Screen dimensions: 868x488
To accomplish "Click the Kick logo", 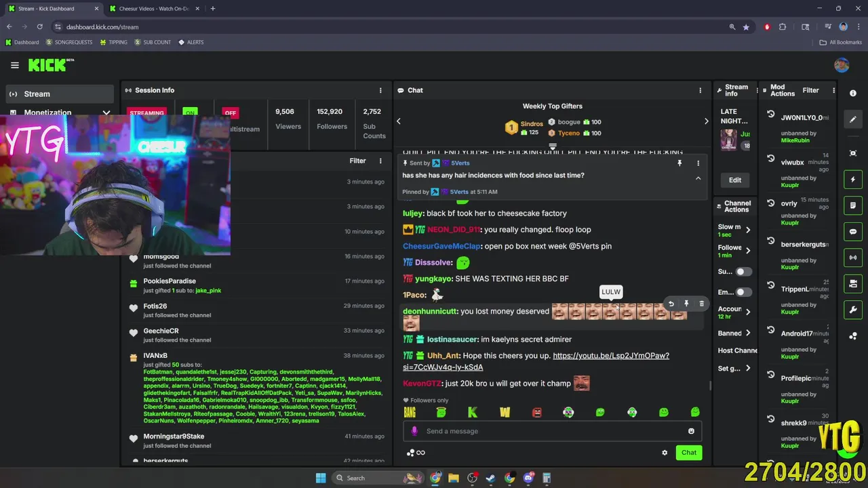I will [x=51, y=65].
